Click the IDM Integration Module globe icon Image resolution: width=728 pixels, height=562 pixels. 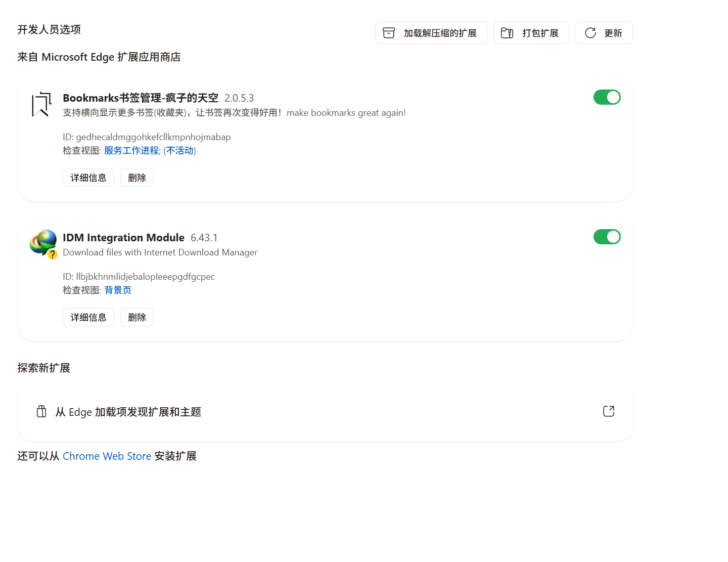(x=43, y=243)
